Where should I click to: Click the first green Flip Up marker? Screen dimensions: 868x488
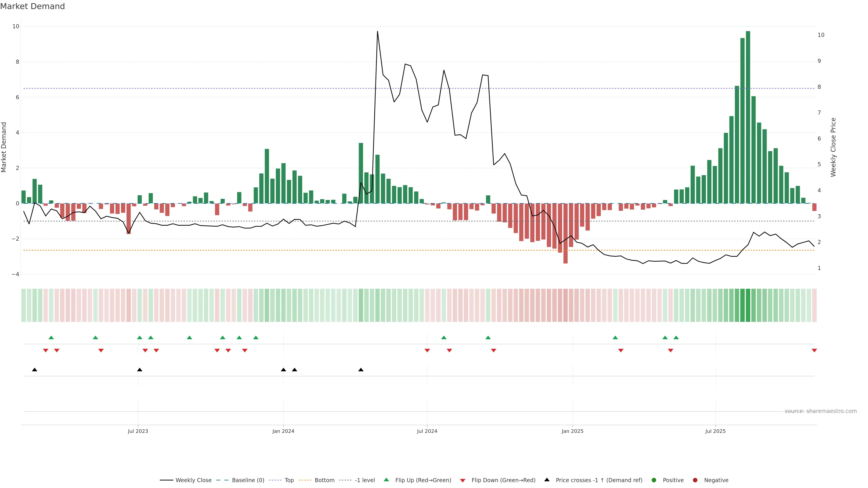coord(51,338)
